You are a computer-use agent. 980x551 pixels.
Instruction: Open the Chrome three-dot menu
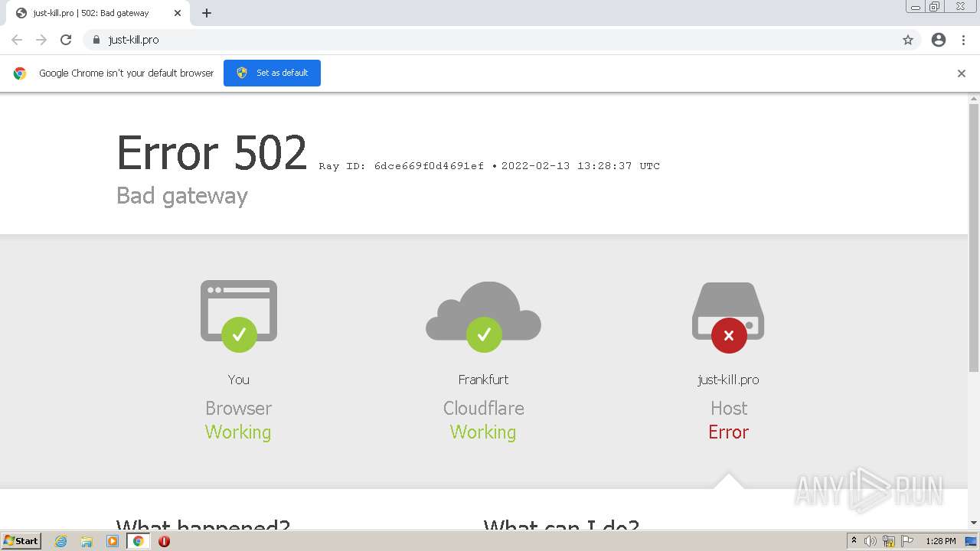[963, 40]
